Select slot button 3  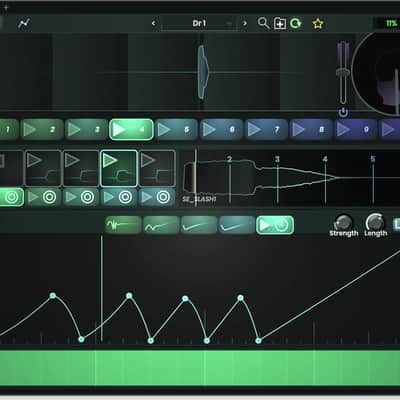86,129
